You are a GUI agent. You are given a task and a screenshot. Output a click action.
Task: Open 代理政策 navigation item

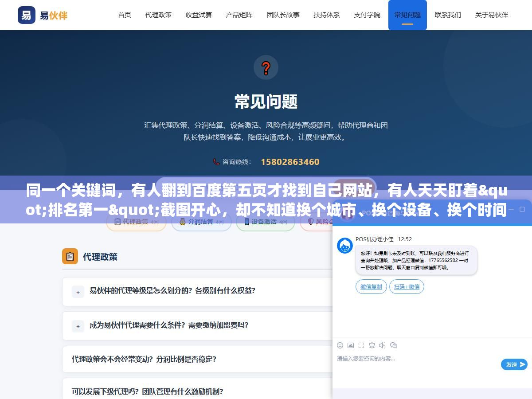[x=158, y=15]
